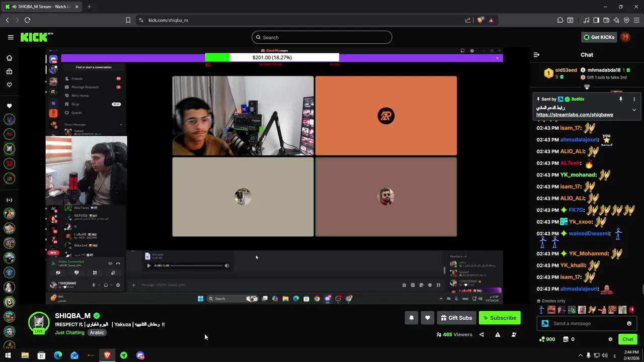Open chat settings gear
The height and width of the screenshot is (362, 644).
pyautogui.click(x=610, y=339)
